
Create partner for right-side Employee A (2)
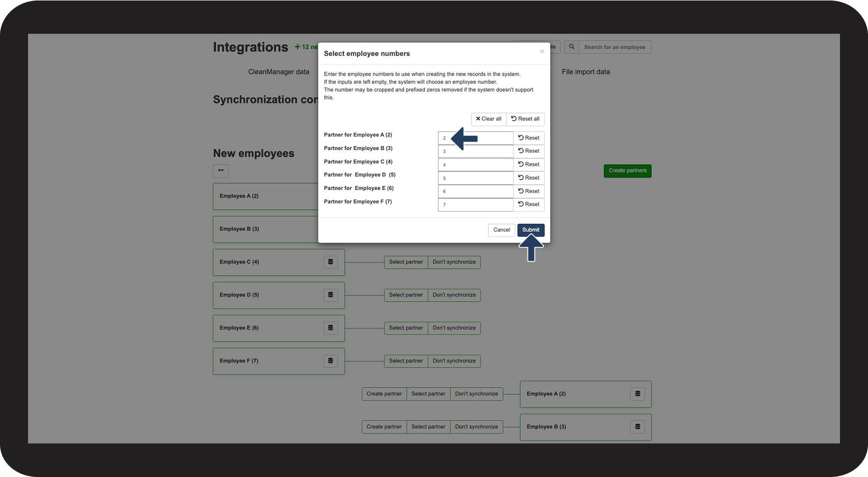384,394
